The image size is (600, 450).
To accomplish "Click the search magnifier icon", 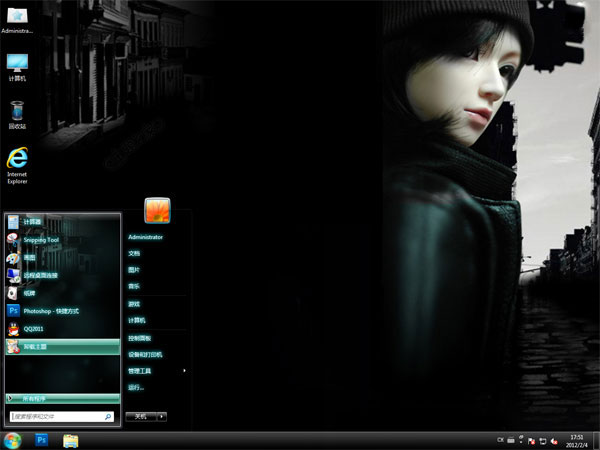I will click(108, 417).
